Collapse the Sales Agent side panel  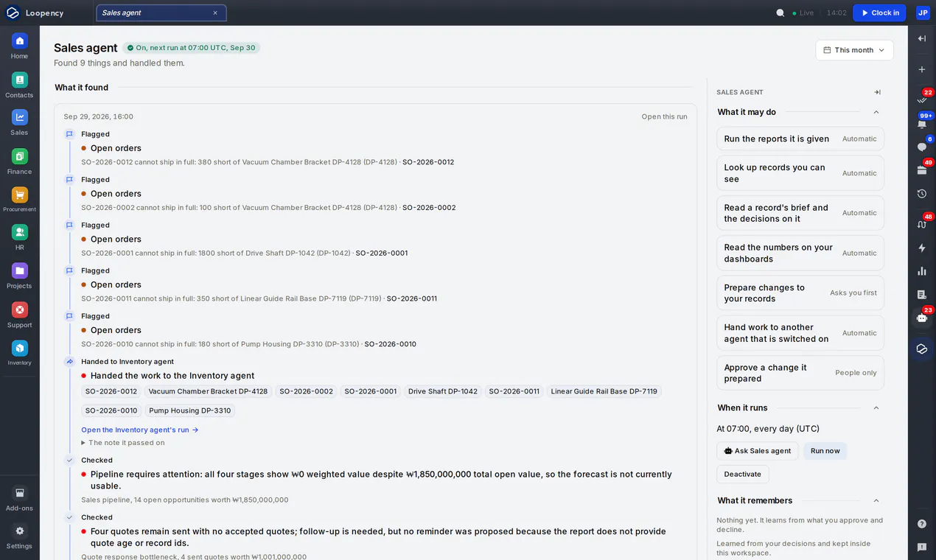click(x=877, y=92)
